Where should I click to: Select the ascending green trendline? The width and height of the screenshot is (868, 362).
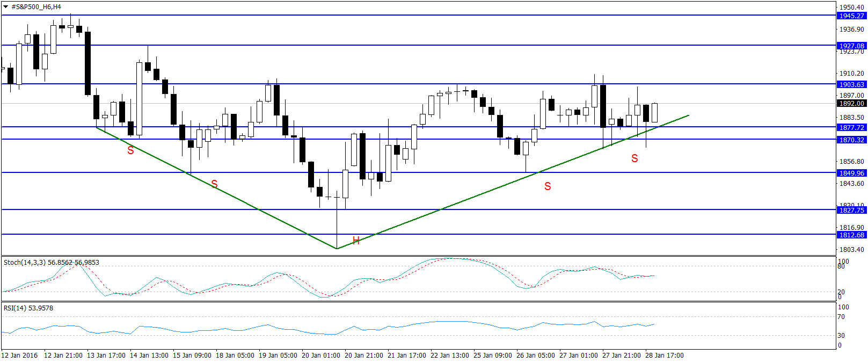(513, 182)
